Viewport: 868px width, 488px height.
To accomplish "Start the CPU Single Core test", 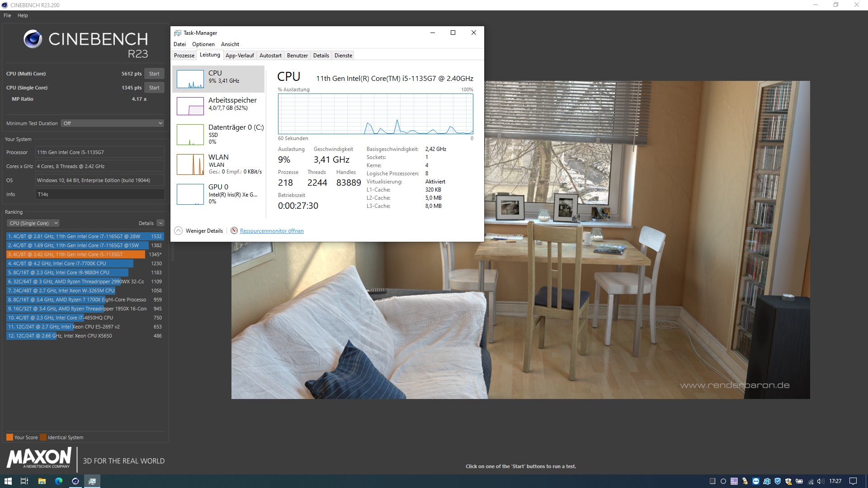I will click(x=154, y=88).
